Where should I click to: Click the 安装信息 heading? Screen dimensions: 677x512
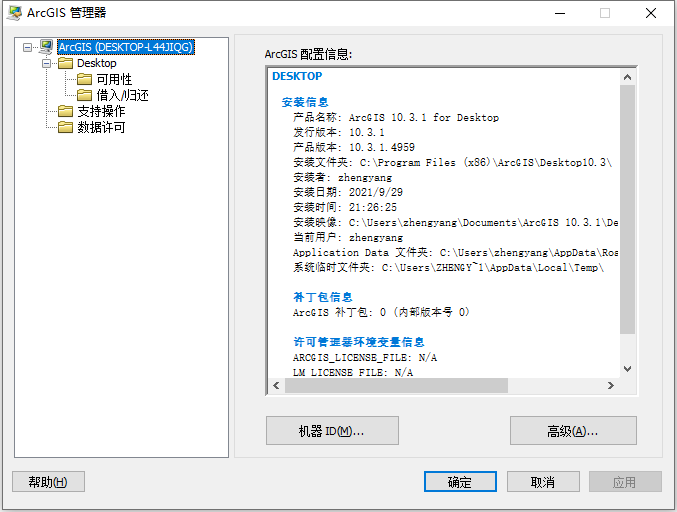point(305,102)
